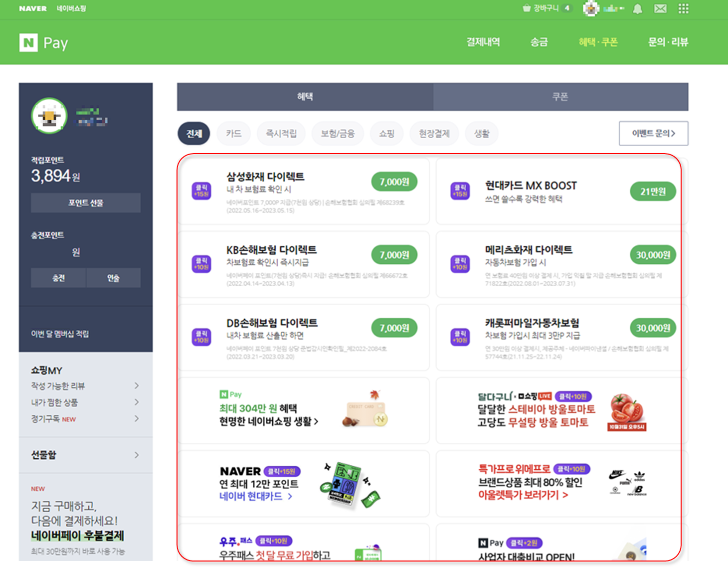Open 이번 달 멤버십 적립
Viewport: 728px width, 568px height.
60,334
